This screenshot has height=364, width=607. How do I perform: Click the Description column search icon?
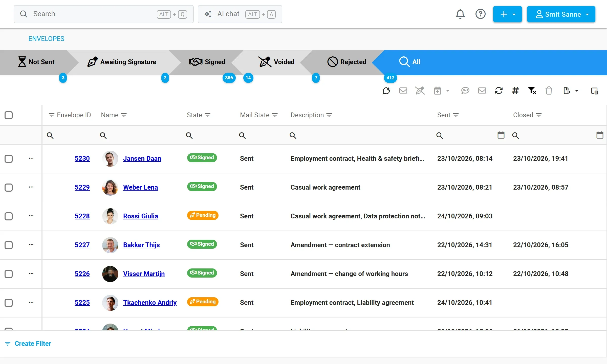[293, 135]
